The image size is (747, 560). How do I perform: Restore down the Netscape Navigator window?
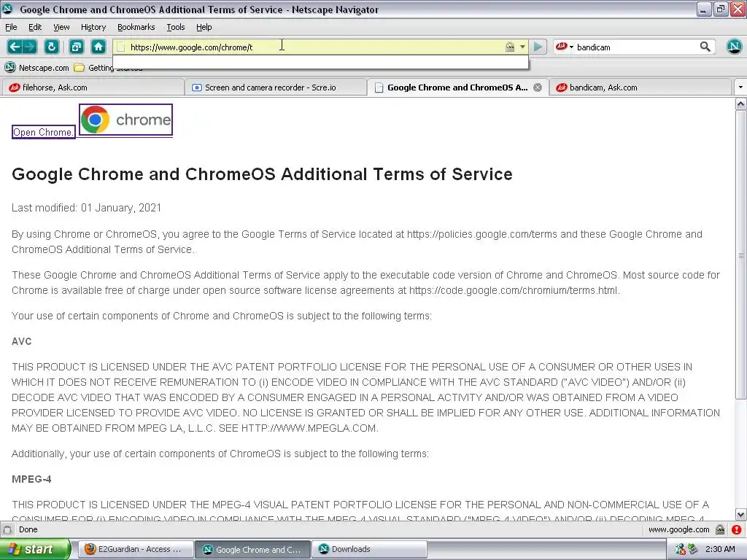(720, 9)
